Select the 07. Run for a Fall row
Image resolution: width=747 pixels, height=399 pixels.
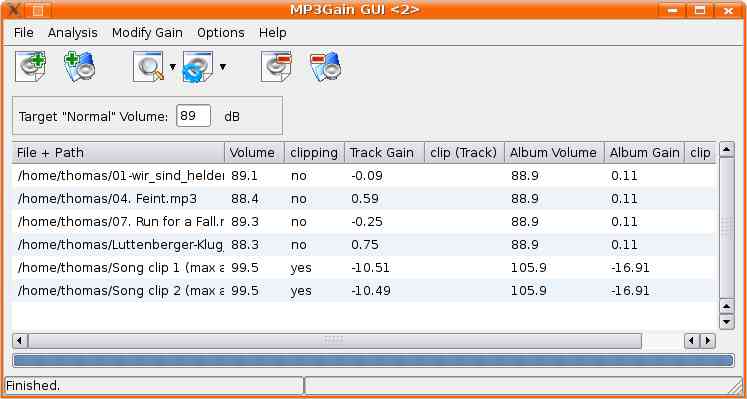[363, 222]
